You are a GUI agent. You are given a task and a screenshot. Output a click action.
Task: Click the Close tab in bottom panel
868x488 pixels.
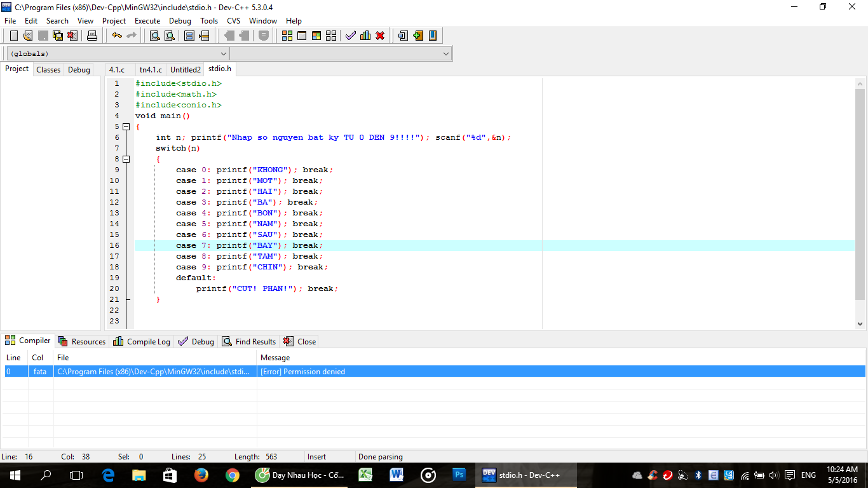(299, 341)
